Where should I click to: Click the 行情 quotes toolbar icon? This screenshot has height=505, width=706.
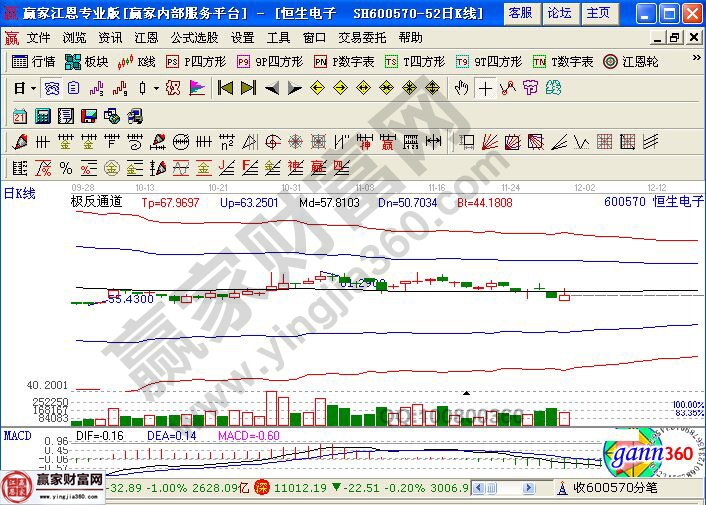coord(33,61)
